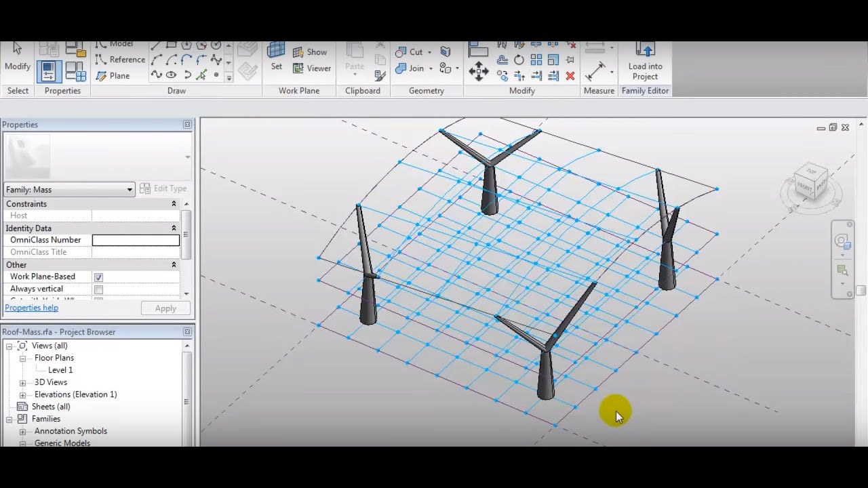Toggle the Properties palette button in ribbon

point(50,71)
